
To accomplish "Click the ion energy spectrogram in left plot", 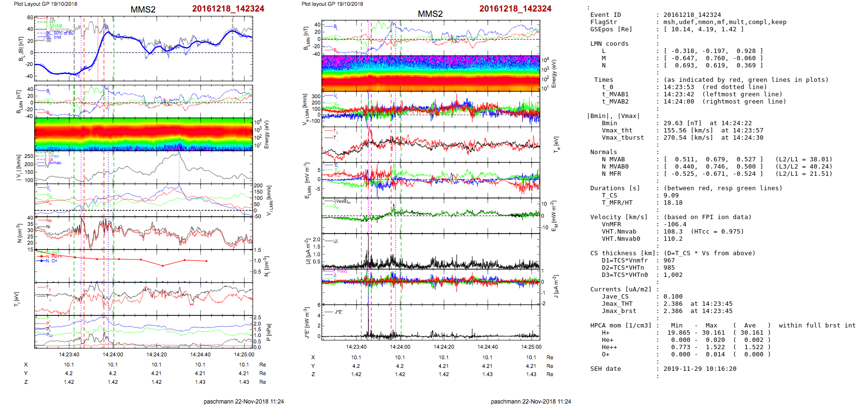I will pos(143,134).
